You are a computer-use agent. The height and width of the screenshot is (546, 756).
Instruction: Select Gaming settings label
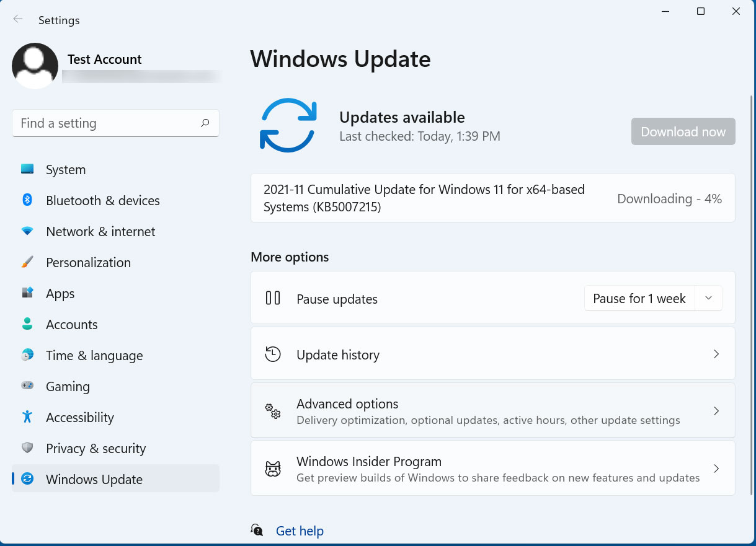coord(68,387)
